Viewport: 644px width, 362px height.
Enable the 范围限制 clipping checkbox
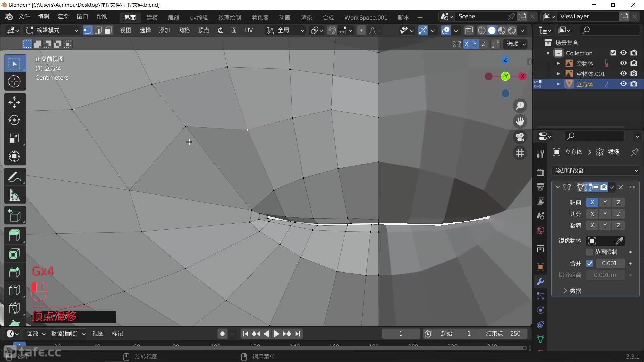(589, 252)
